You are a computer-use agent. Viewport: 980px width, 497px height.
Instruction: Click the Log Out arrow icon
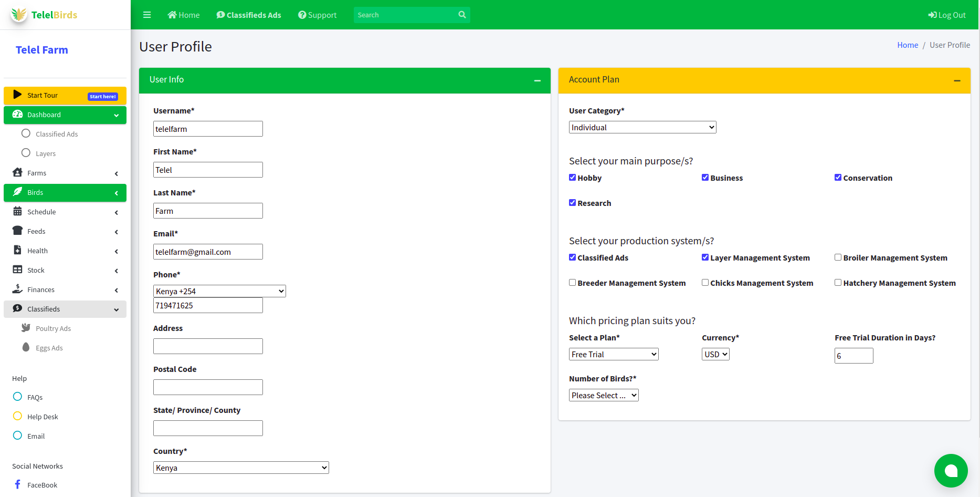(932, 15)
